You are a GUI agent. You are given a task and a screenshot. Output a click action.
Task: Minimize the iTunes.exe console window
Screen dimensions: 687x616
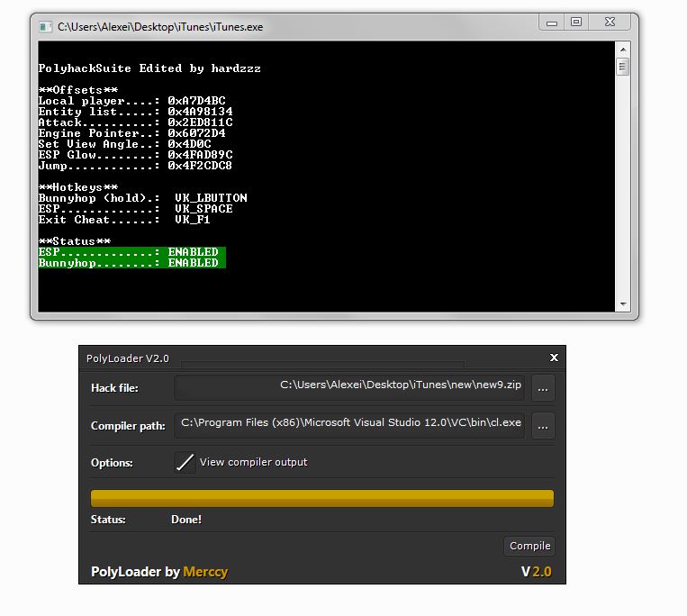[552, 22]
